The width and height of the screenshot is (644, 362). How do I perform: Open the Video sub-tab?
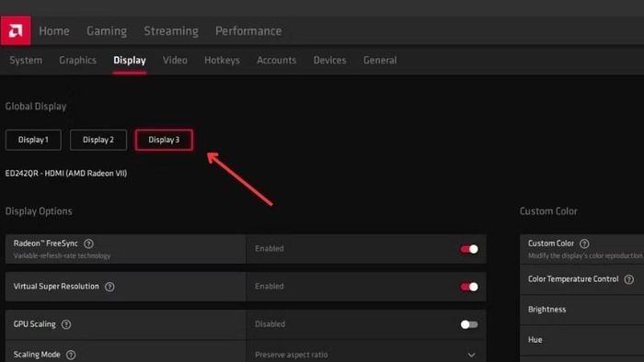(175, 61)
